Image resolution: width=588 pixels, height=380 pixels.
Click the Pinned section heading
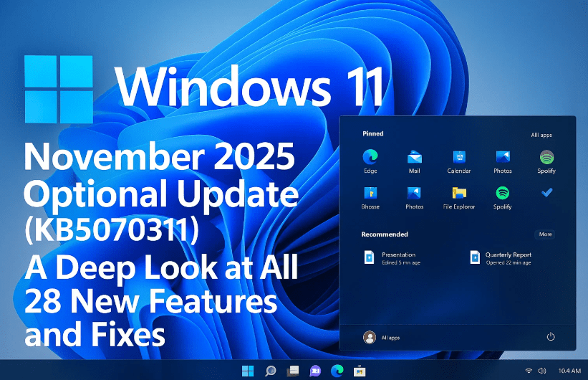pyautogui.click(x=372, y=133)
